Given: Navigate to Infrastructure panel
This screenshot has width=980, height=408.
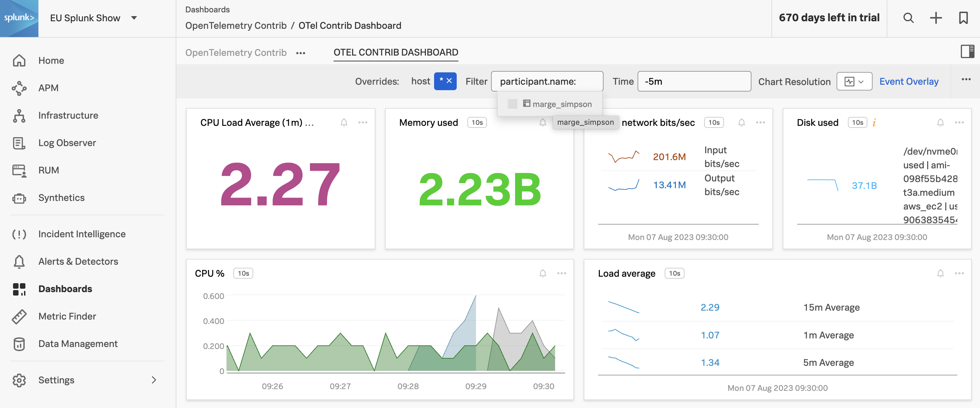Looking at the screenshot, I should pyautogui.click(x=68, y=115).
